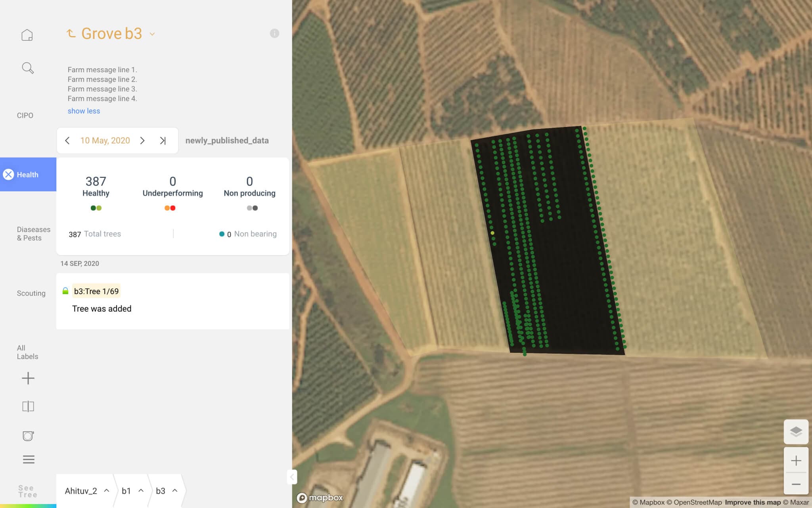Click the yellow tree dot on the map
This screenshot has height=508, width=812.
493,233
